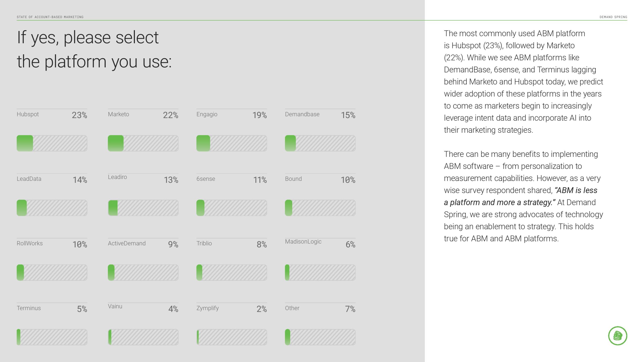
Task: Click the ActiveDemand 9% progress bar
Action: click(143, 273)
